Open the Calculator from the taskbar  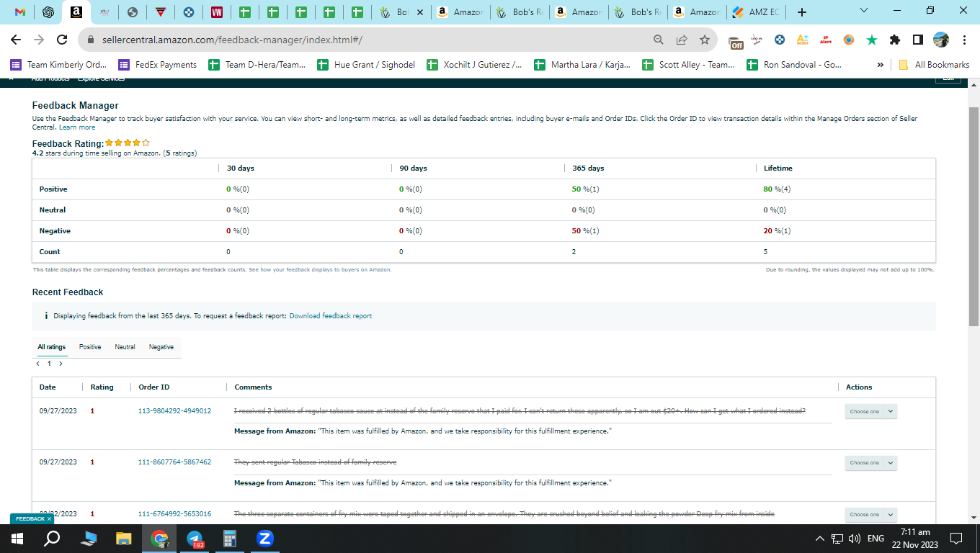click(x=230, y=538)
